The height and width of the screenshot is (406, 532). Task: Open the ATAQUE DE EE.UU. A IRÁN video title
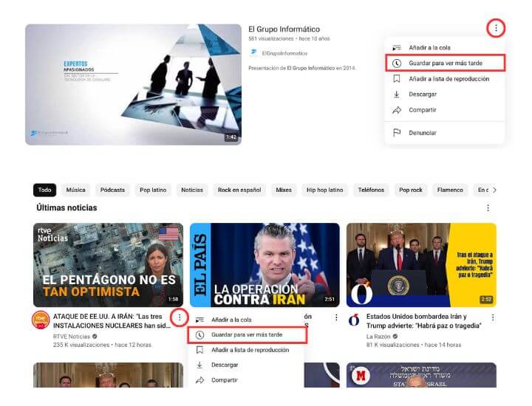click(x=112, y=321)
